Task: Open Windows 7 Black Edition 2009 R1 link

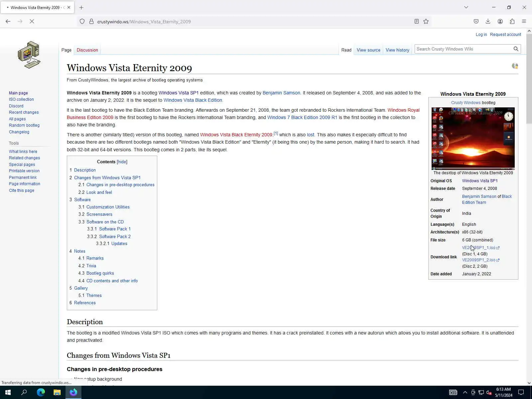Action: pyautogui.click(x=302, y=117)
